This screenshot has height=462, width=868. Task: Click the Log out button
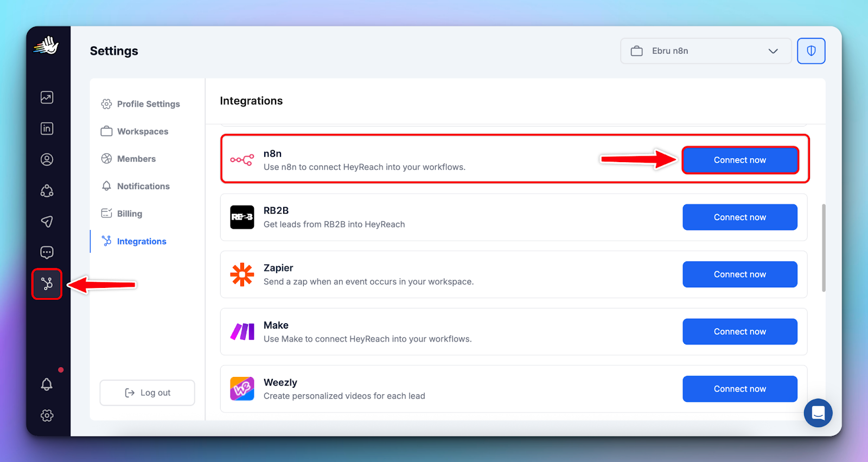[x=147, y=393]
